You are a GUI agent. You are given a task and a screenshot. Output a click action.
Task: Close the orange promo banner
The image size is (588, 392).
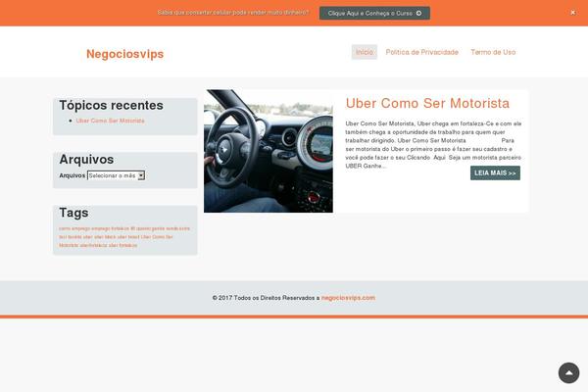[572, 13]
